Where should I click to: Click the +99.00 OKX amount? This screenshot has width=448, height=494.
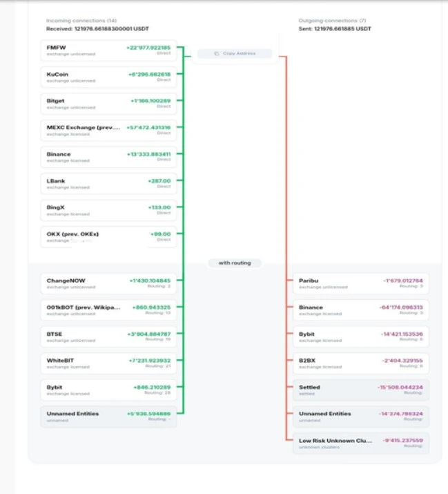161,234
